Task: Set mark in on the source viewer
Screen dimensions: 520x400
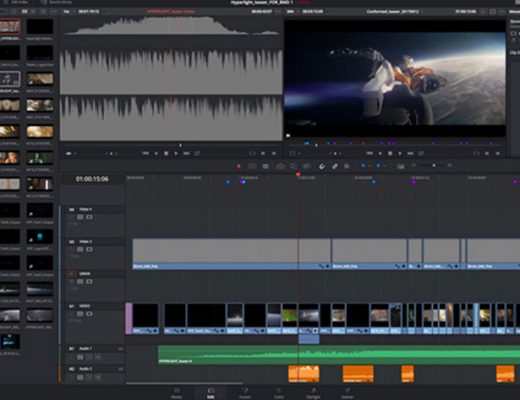Action: point(263,153)
